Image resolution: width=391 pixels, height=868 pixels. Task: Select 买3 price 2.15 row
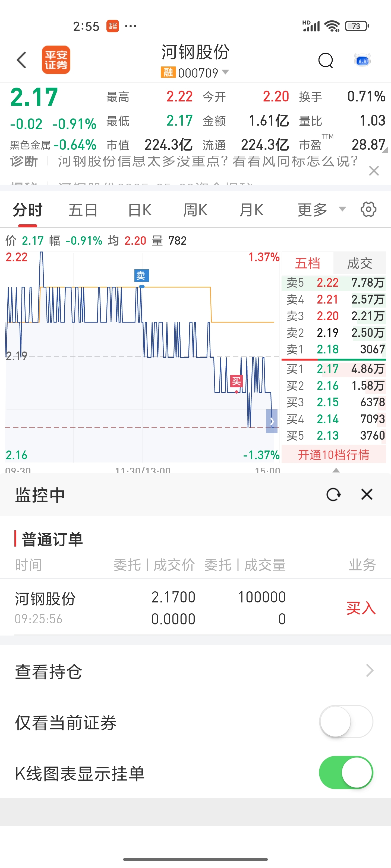pos(334,402)
